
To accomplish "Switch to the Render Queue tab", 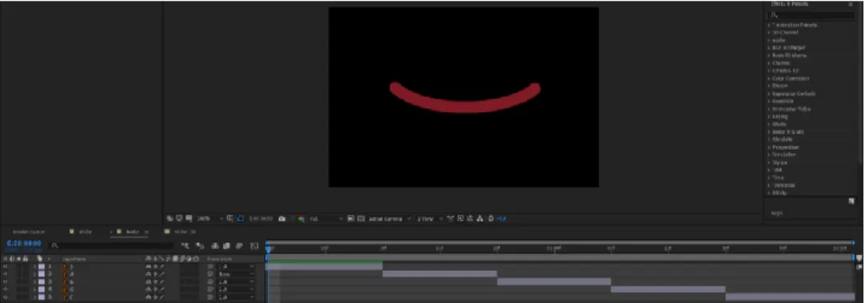I will (x=29, y=231).
